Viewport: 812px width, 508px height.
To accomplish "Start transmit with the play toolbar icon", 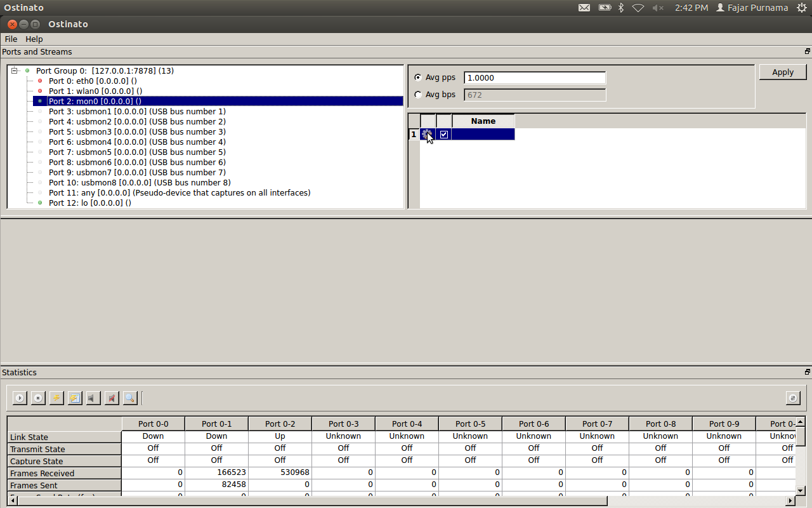I will [20, 398].
